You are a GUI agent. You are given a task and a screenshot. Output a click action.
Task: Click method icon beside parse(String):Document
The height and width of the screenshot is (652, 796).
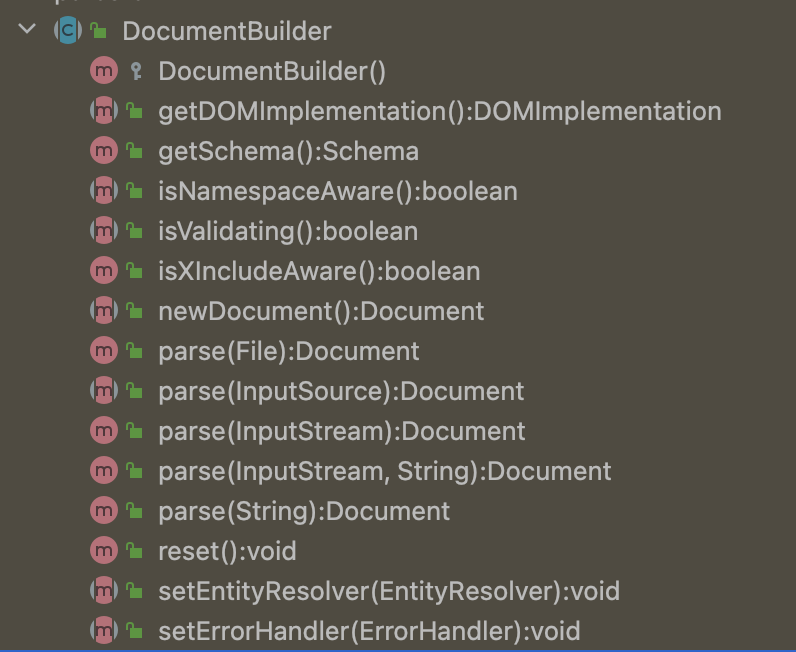tap(104, 510)
